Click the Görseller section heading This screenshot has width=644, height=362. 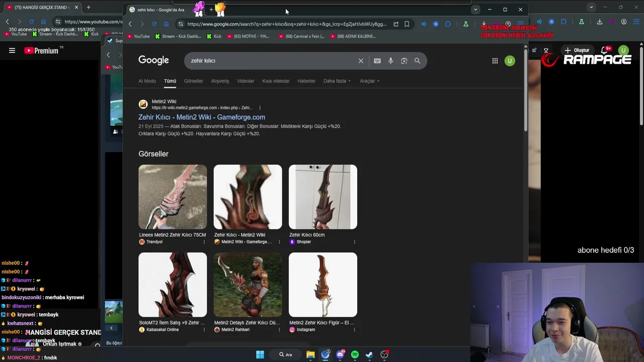(153, 154)
